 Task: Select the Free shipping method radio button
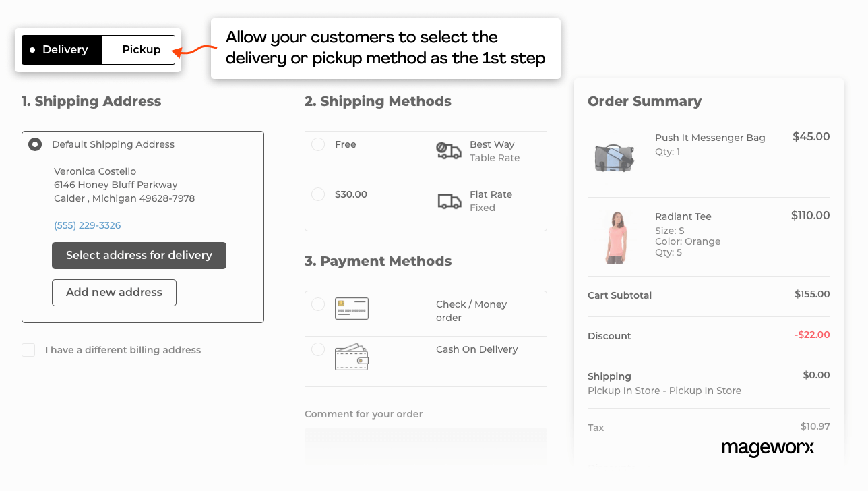click(317, 144)
